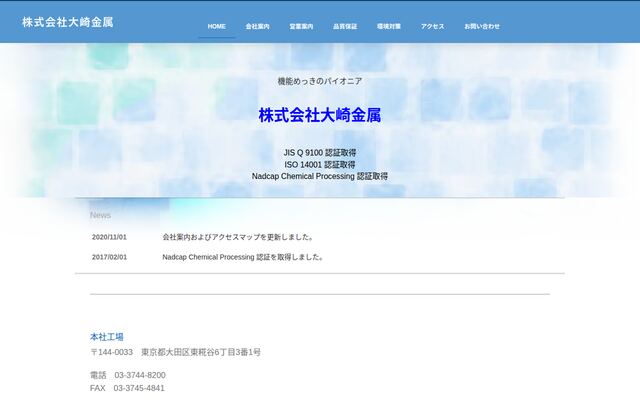Go to the 営業案内 page
The width and height of the screenshot is (640, 400).
(301, 27)
